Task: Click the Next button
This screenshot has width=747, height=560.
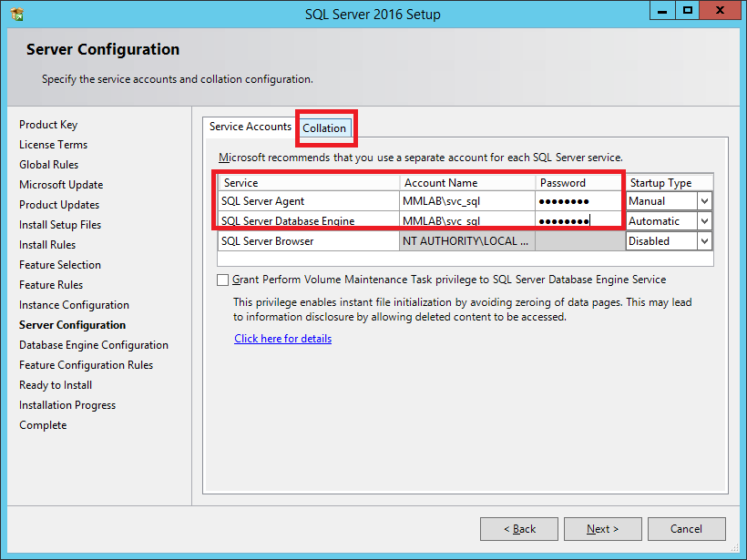Action: [602, 529]
